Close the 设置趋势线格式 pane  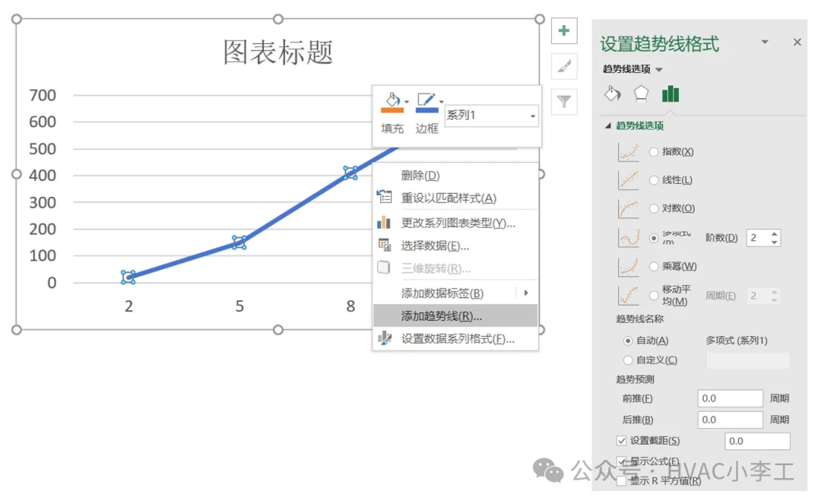click(797, 42)
